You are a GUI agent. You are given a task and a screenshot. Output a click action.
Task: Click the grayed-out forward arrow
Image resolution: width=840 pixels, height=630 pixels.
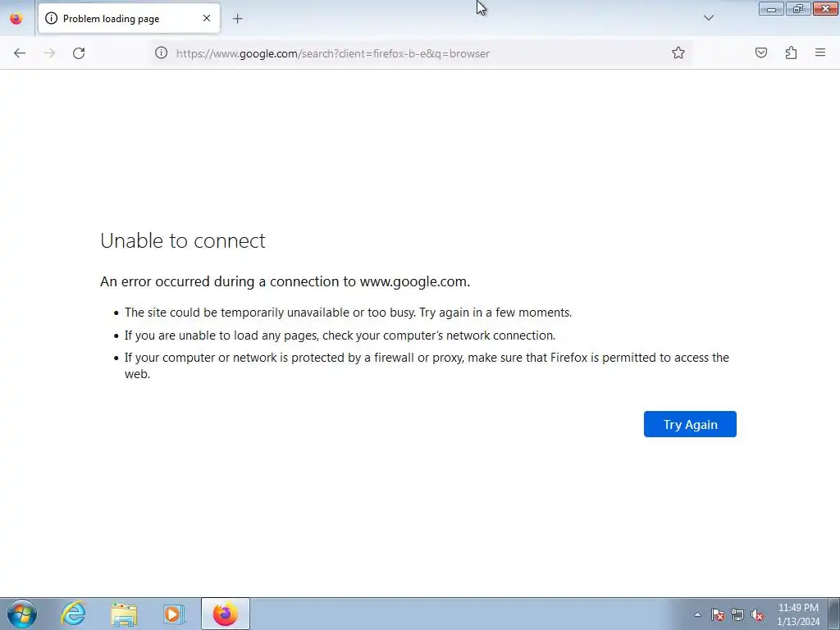[49, 53]
